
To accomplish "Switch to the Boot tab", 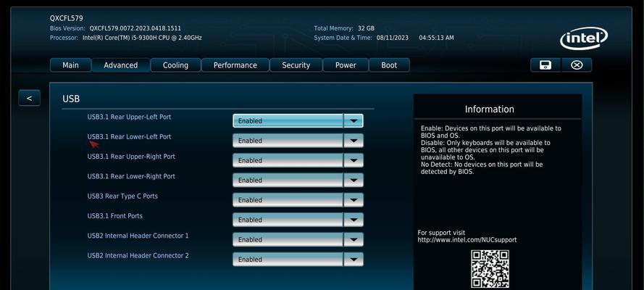I will point(389,65).
